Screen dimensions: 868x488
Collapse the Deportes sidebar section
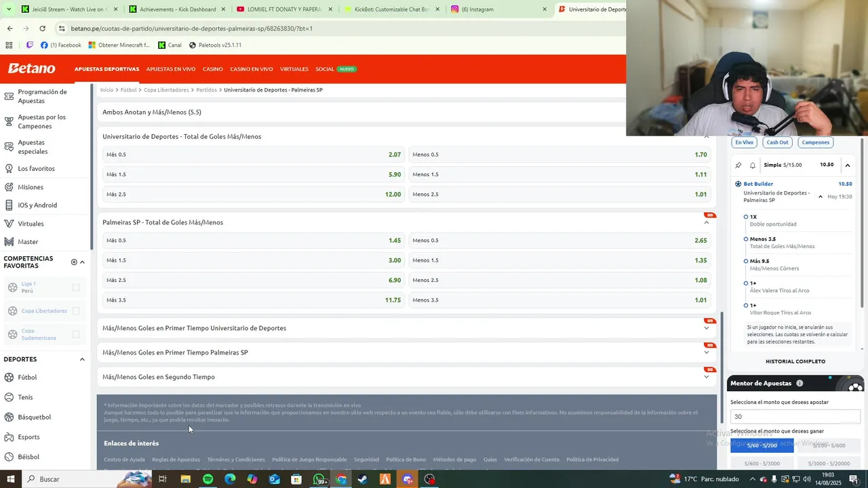(82, 359)
